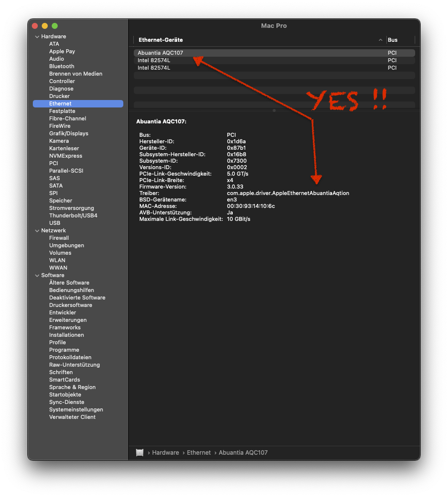
Task: Select Bluetooth in the sidebar
Action: (x=62, y=66)
